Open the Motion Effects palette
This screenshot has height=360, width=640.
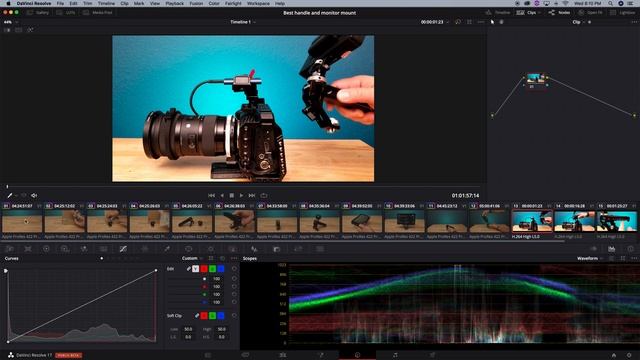pos(104,249)
